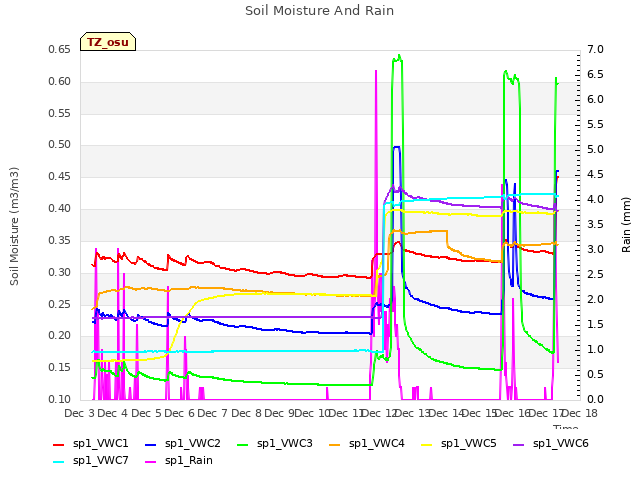Select the sp1_Rain legend label
The image size is (640, 480).
pos(189,460)
